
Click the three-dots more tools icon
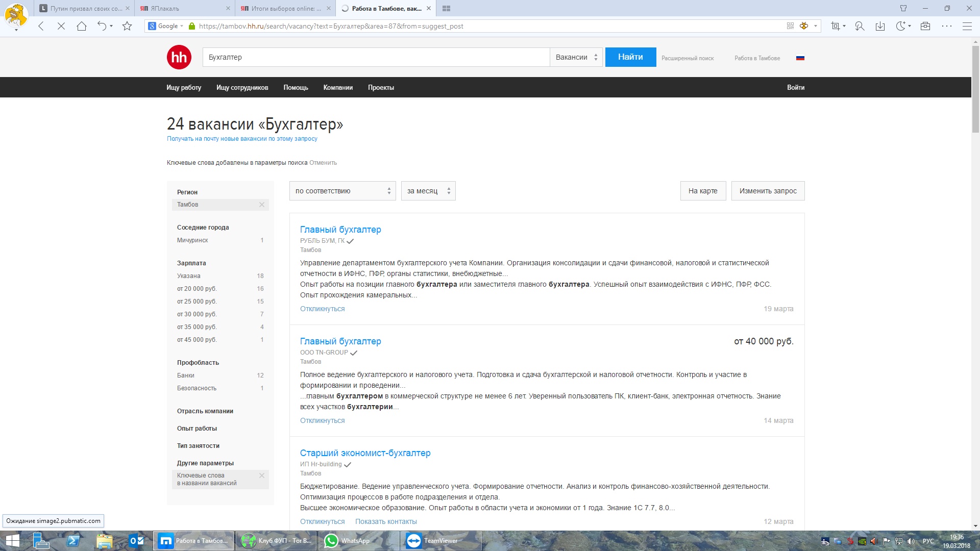point(947,26)
